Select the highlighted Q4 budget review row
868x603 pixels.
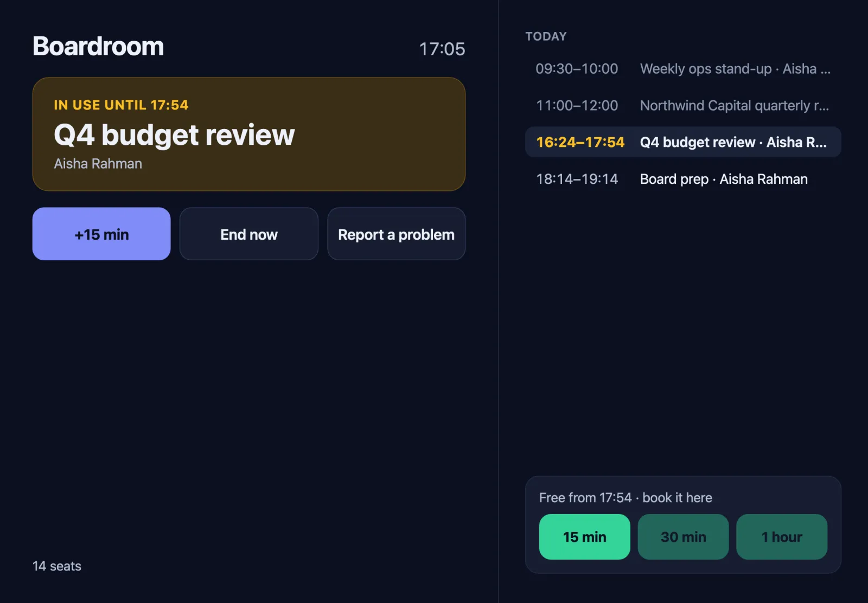(683, 142)
